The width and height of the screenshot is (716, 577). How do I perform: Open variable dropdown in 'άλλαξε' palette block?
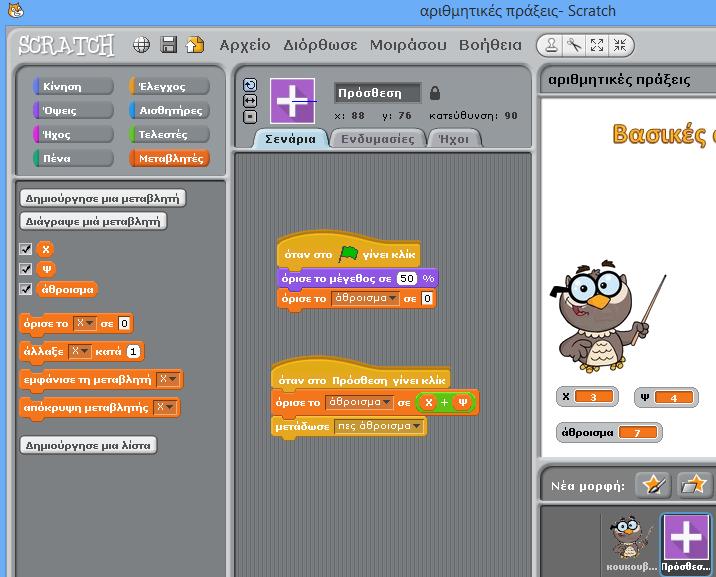pos(79,351)
